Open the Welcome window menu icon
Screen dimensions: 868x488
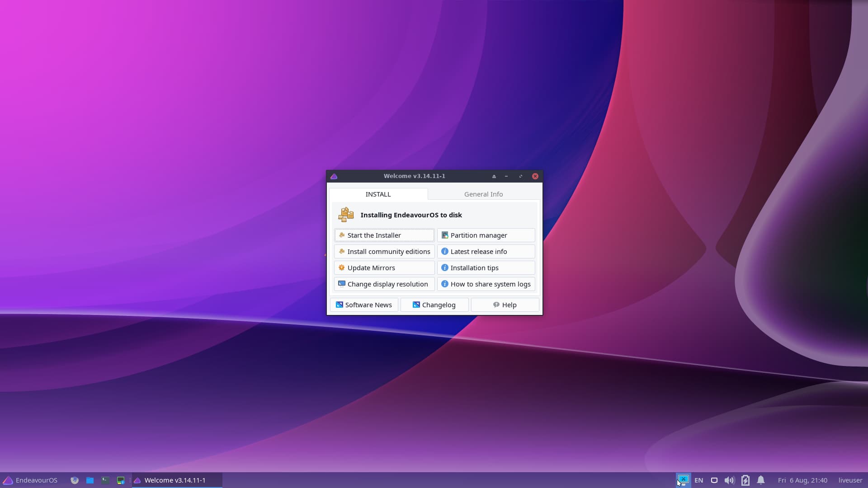pos(334,176)
